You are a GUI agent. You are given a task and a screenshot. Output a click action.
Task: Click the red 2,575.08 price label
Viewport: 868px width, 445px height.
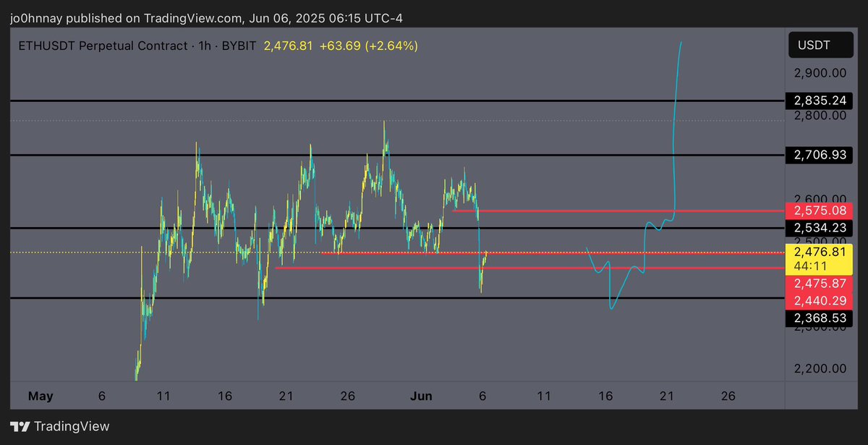[x=818, y=211]
